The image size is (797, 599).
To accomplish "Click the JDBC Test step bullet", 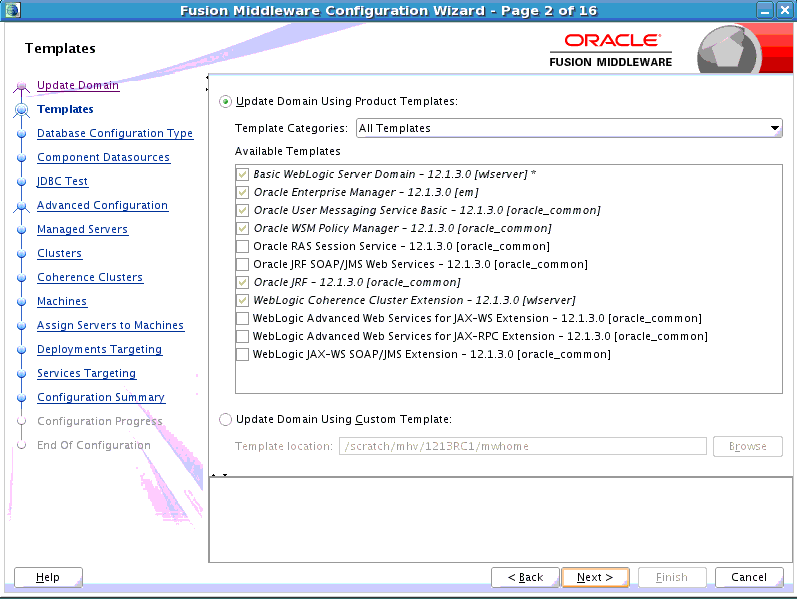I will point(21,182).
